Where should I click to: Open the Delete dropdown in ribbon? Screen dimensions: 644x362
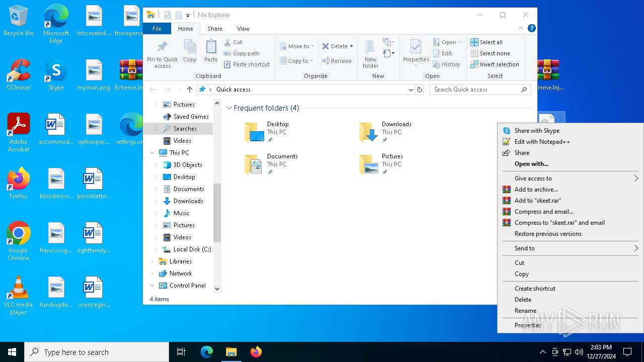[x=338, y=46]
